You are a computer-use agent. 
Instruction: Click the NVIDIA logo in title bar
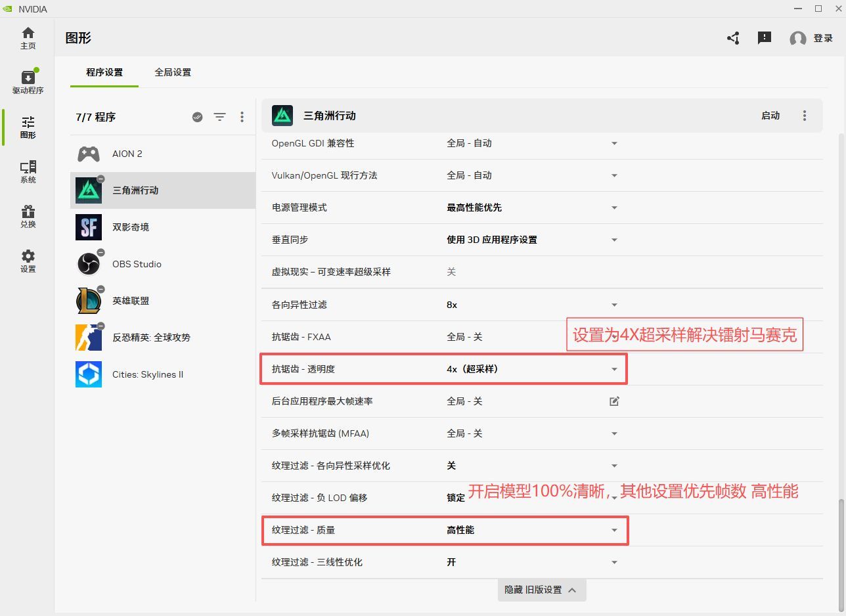[x=8, y=9]
